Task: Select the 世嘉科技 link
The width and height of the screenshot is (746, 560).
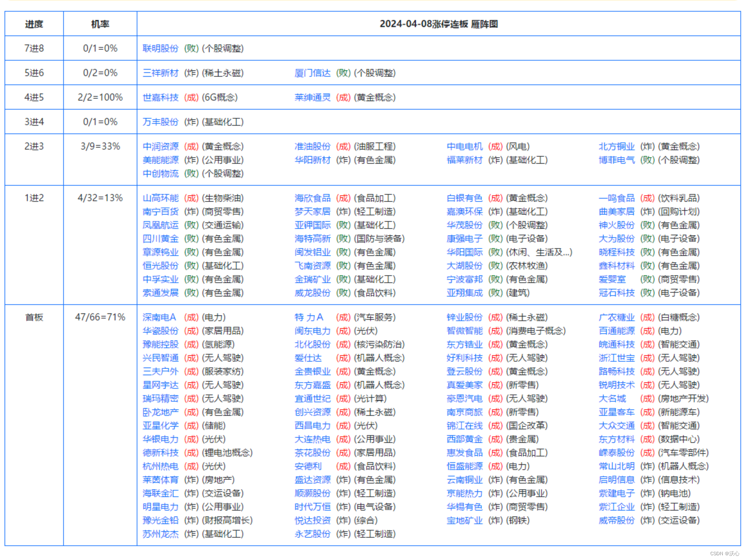Action: click(160, 98)
